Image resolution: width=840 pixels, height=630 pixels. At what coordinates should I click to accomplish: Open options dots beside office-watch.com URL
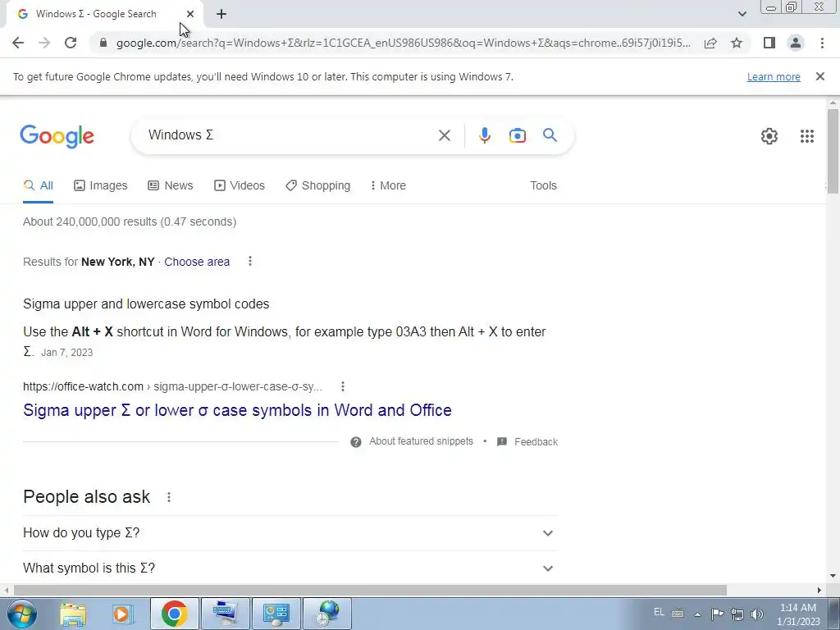(343, 386)
